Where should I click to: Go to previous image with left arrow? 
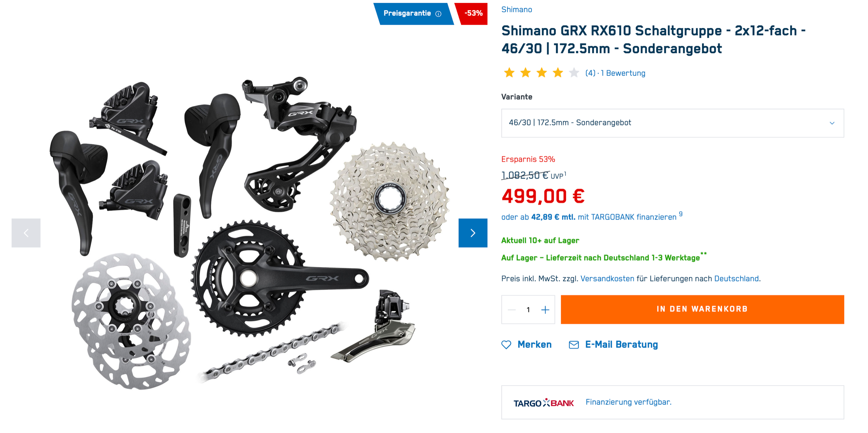click(26, 233)
